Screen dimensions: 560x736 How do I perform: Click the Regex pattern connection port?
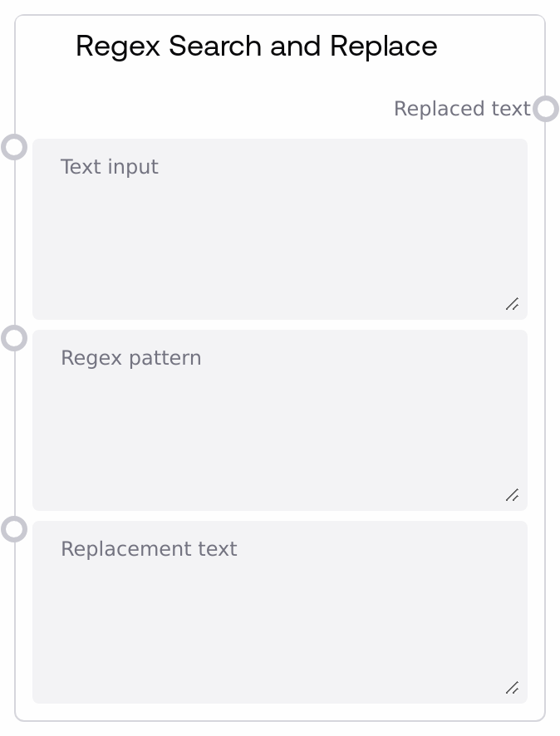coord(14,338)
